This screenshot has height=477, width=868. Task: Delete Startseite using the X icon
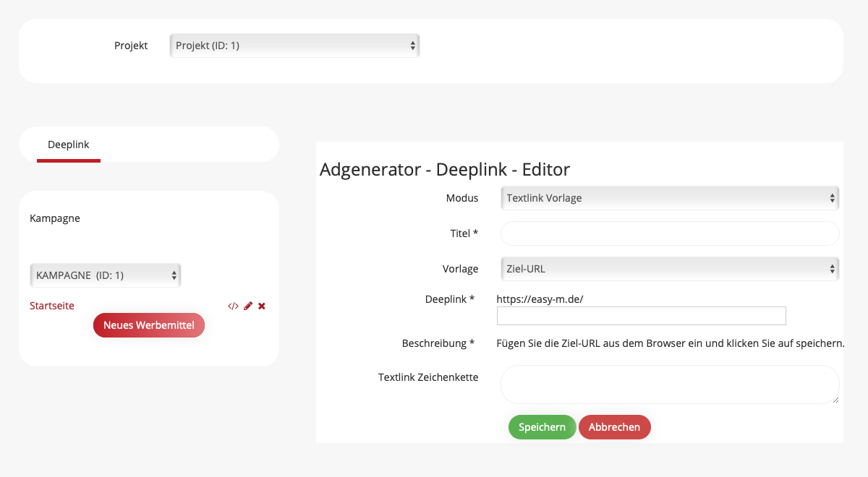pos(262,306)
